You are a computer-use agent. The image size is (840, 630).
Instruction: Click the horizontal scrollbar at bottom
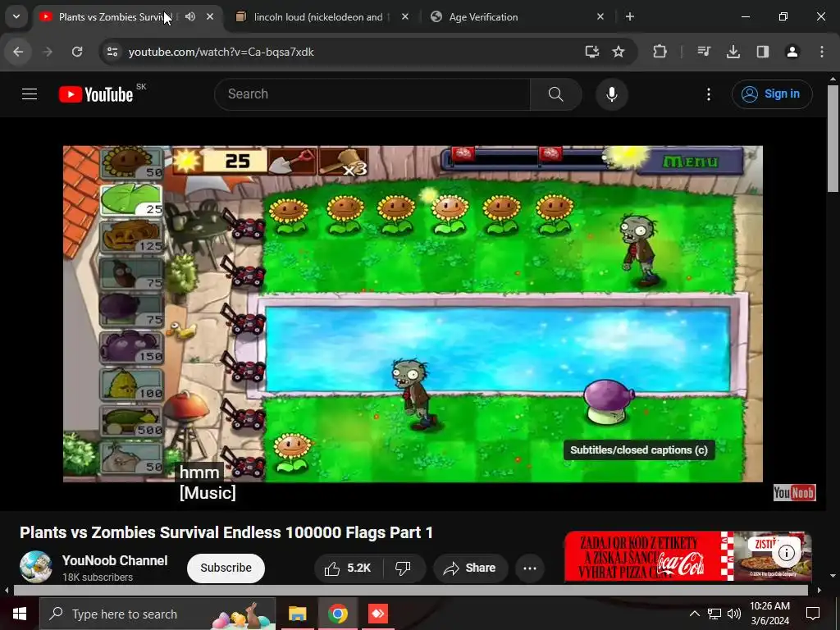click(410, 590)
